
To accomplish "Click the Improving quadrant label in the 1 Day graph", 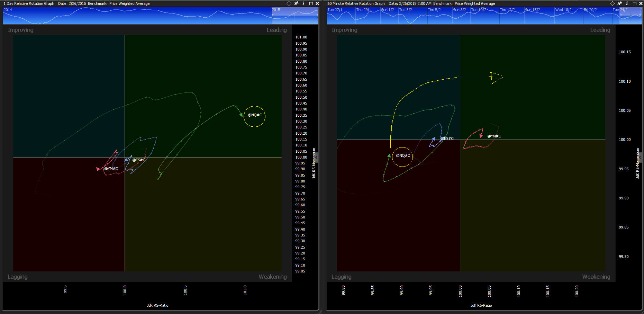I will (21, 30).
